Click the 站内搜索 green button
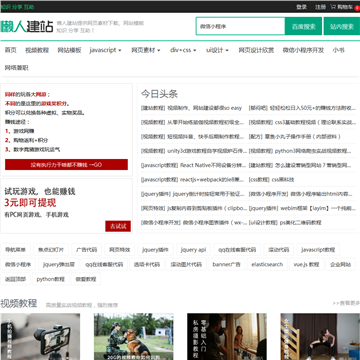This screenshot has height=360, width=360. coord(342,26)
